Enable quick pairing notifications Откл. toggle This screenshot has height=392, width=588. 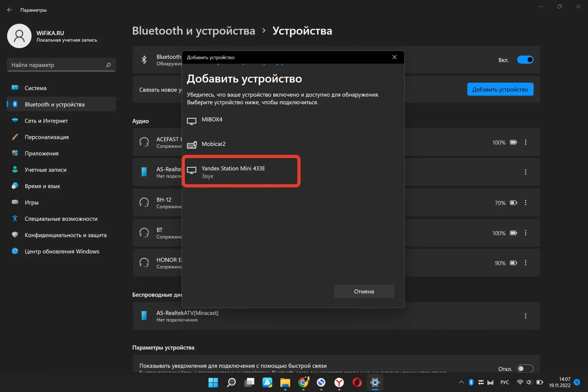click(x=525, y=368)
